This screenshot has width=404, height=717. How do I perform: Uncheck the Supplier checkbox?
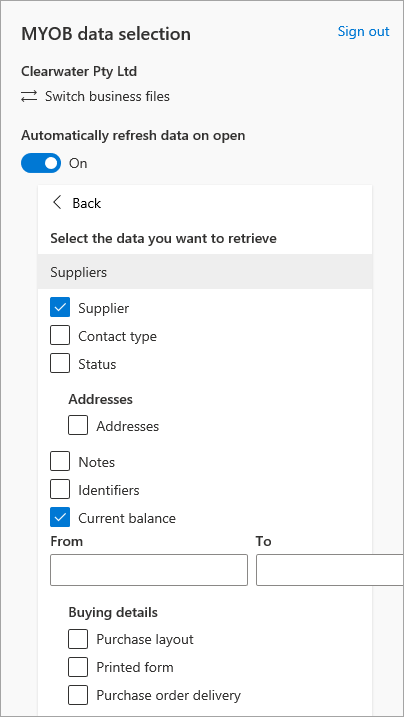pos(60,308)
